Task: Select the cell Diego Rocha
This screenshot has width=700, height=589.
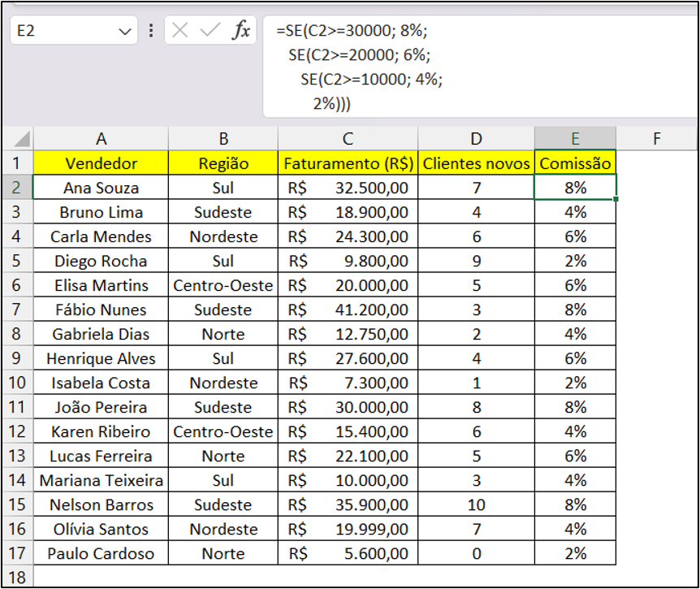Action: tap(101, 261)
